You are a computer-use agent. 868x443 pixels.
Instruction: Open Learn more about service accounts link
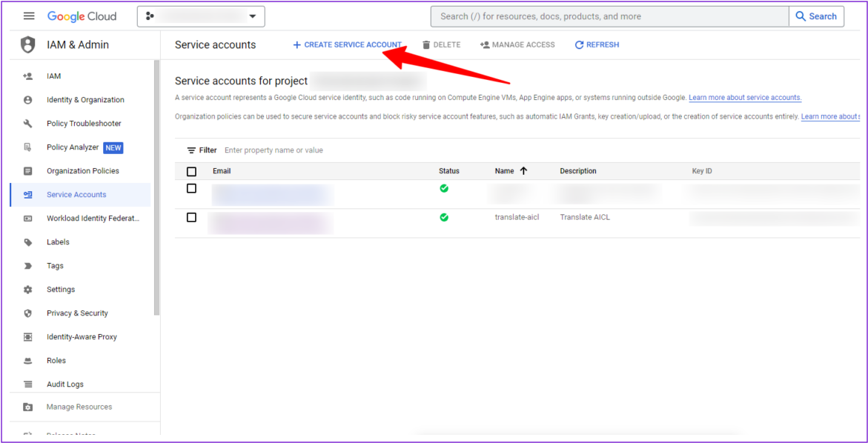[745, 98]
